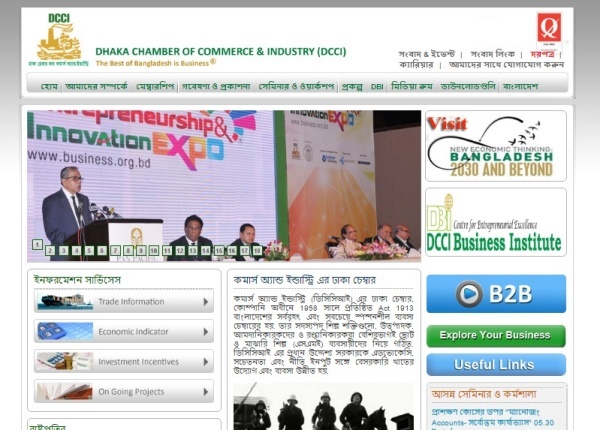Click the Explore Your Business button
The width and height of the screenshot is (600, 430).
[495, 336]
